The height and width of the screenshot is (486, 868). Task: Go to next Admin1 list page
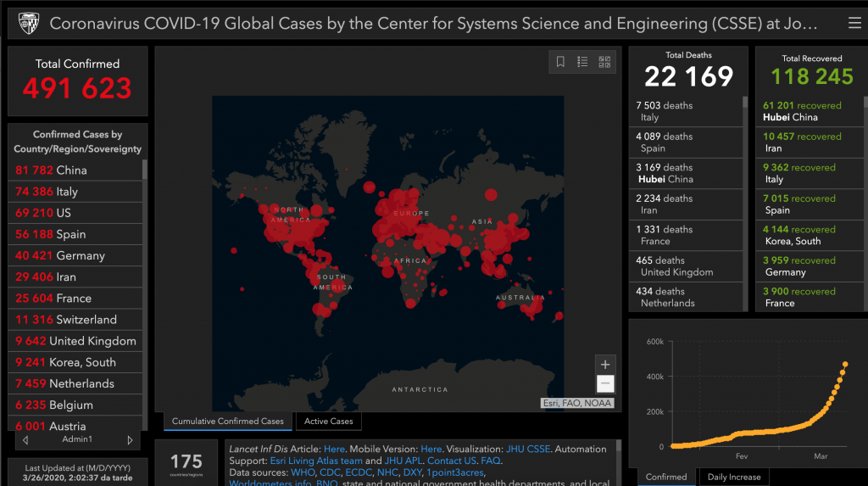[130, 440]
